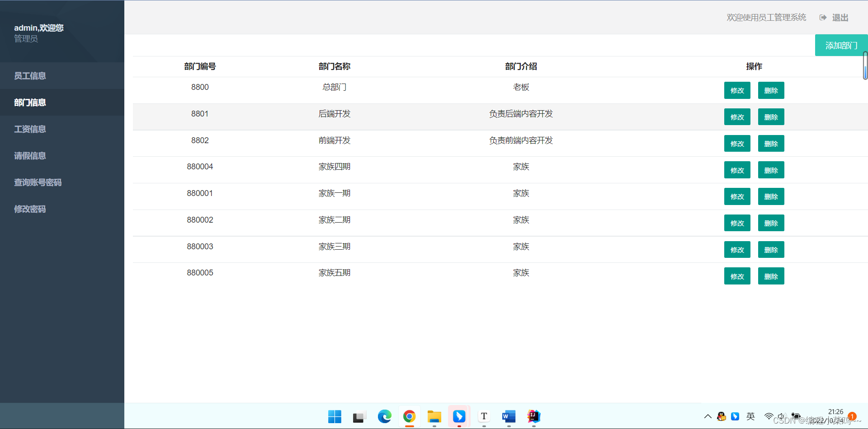Open the blue bird app on the taskbar

pyautogui.click(x=459, y=416)
